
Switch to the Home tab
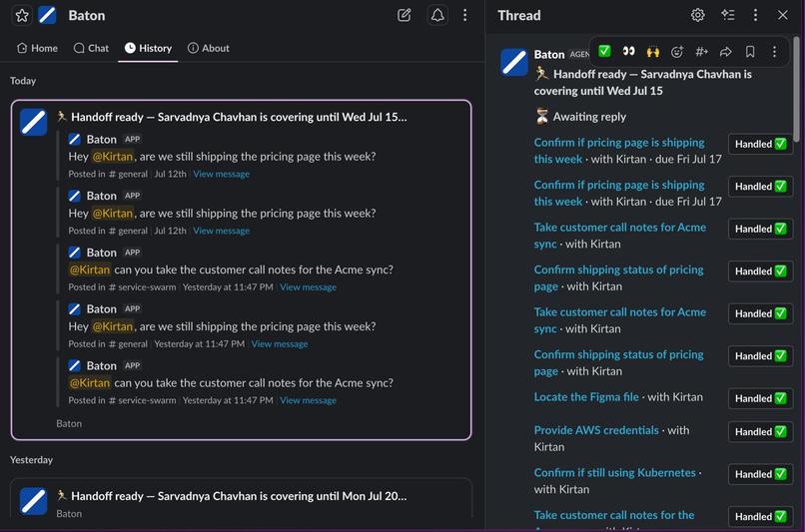pos(37,48)
